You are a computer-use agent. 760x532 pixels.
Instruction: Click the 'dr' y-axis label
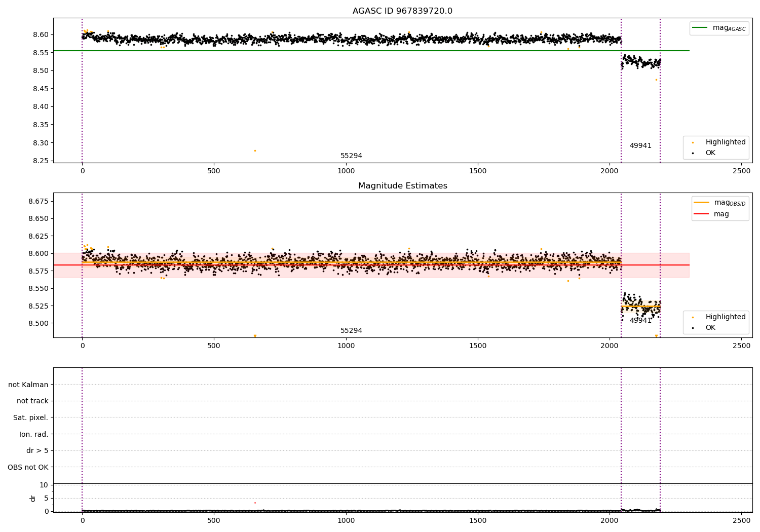(x=33, y=498)
